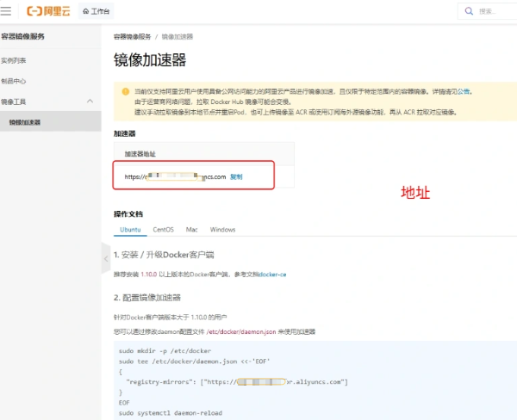Open the 工作台 workbench button
The width and height of the screenshot is (517, 420).
[x=96, y=11]
